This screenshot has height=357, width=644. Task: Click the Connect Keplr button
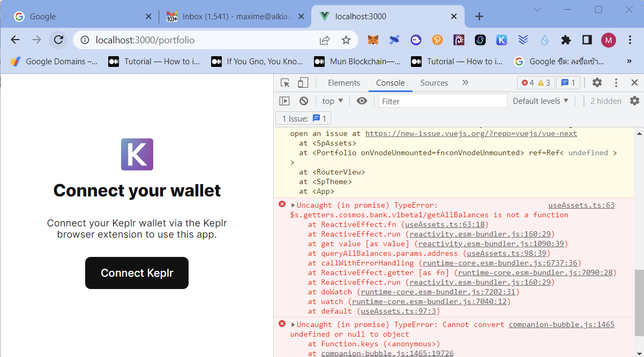click(137, 273)
